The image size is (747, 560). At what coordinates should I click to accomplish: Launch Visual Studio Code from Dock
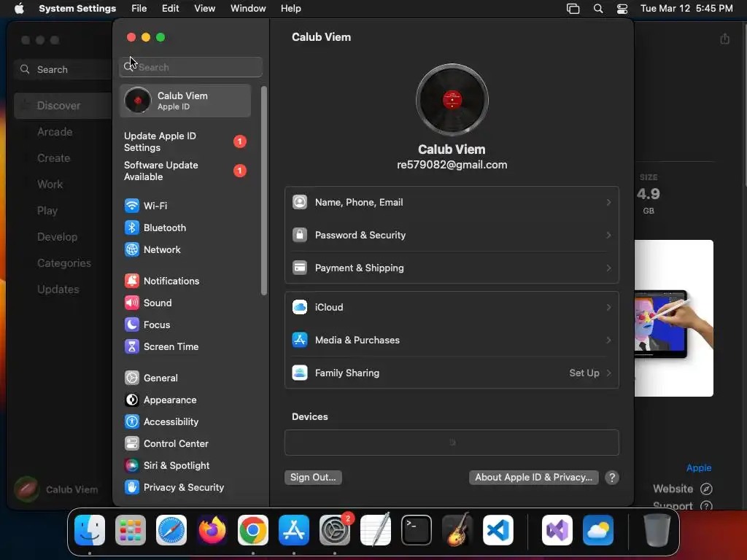click(498, 530)
